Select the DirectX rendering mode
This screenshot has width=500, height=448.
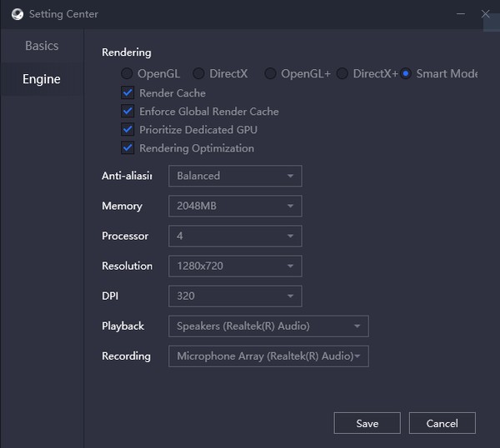point(198,73)
